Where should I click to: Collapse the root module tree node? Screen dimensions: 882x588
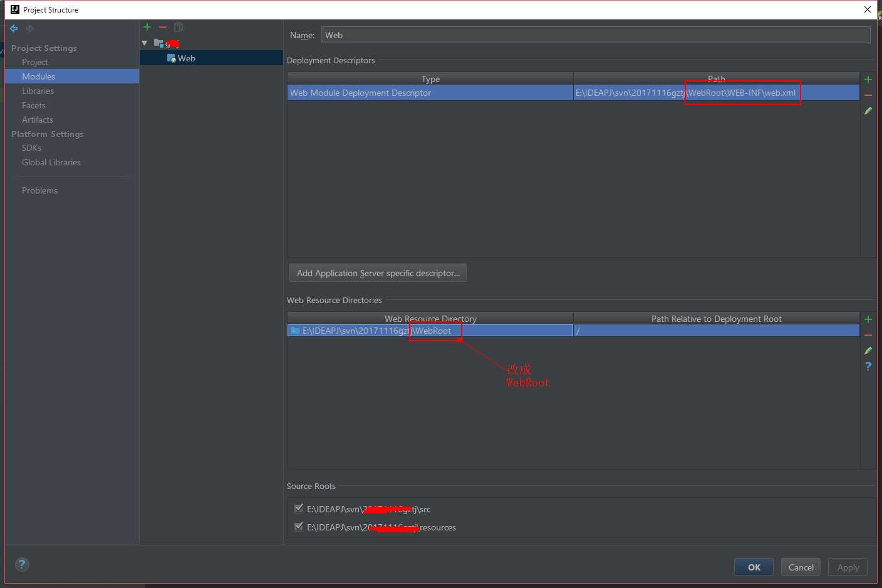coord(145,43)
